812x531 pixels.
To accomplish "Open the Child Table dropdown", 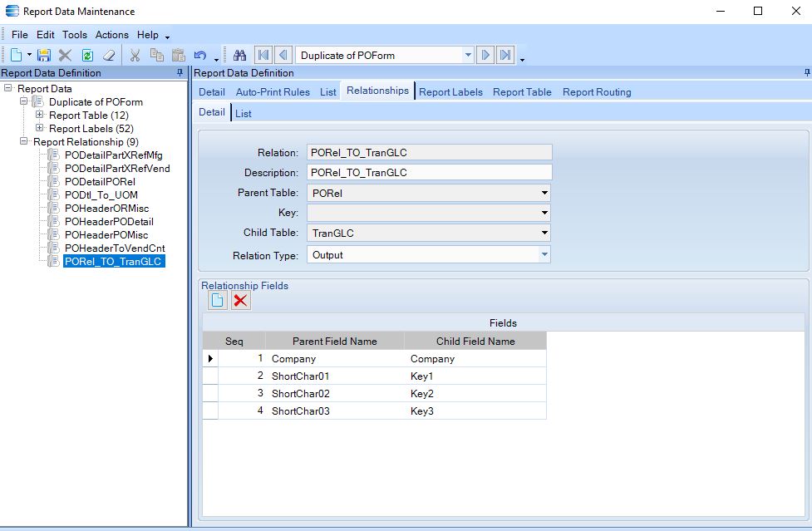I will pyautogui.click(x=544, y=233).
